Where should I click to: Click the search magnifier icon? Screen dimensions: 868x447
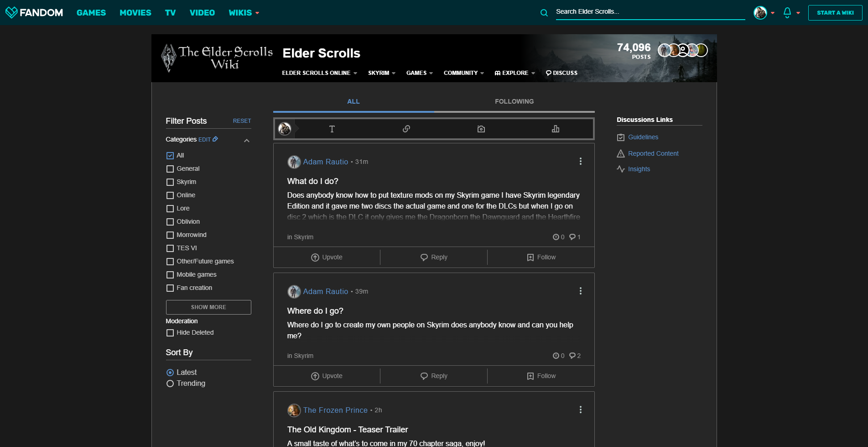[x=544, y=13]
